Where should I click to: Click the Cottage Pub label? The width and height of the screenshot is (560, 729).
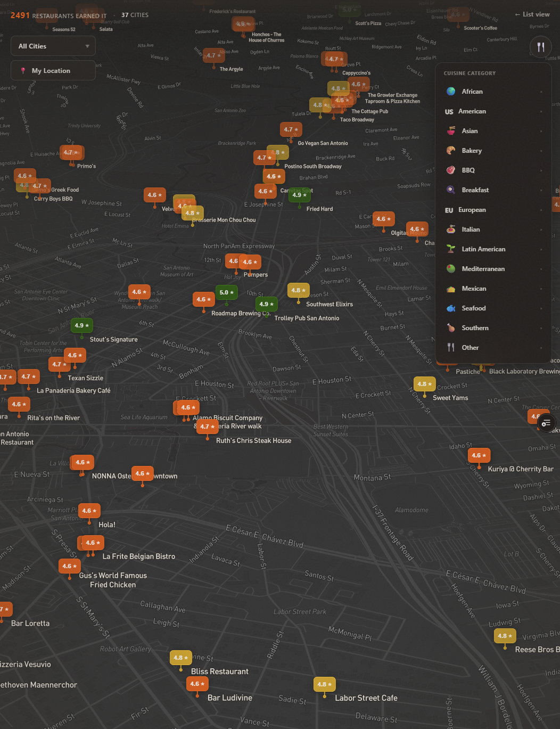pyautogui.click(x=370, y=111)
